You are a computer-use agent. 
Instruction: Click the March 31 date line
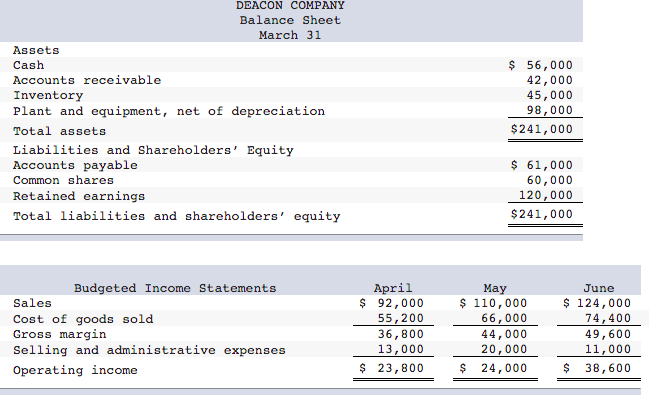(x=290, y=35)
